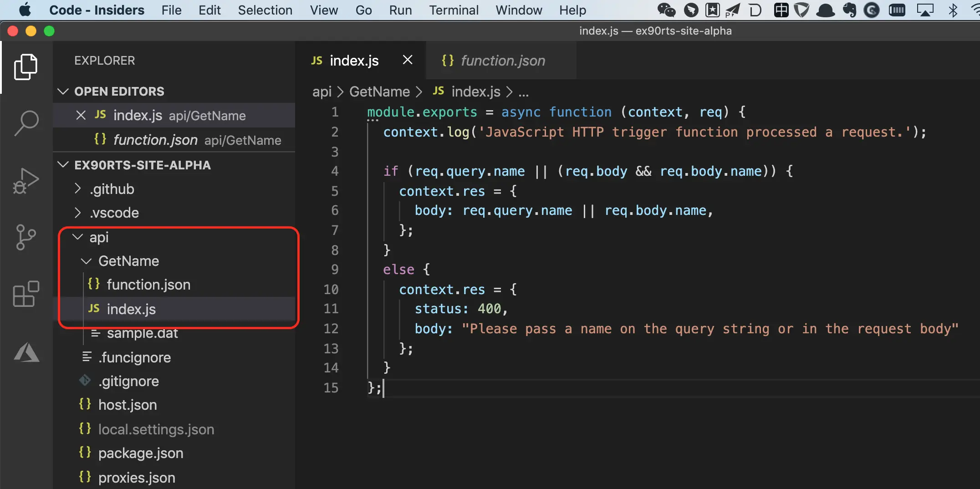Open the .funcignore file
The height and width of the screenshot is (489, 980).
[174, 357]
